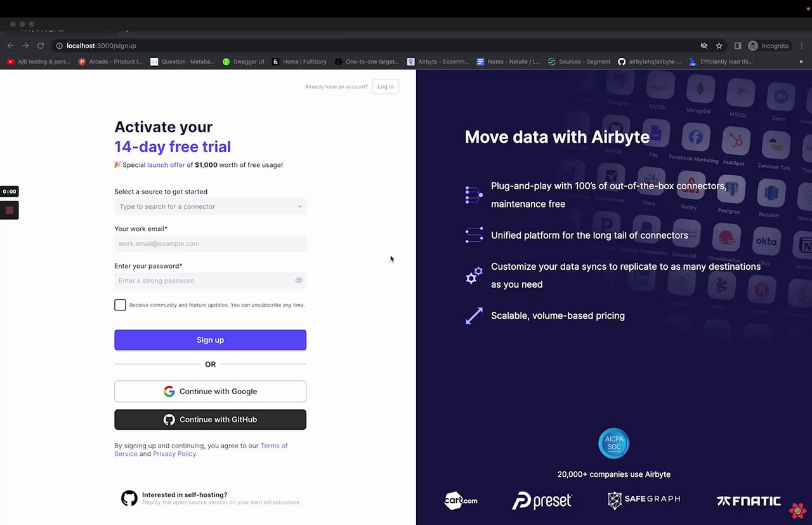Click the browser forward arrow
The width and height of the screenshot is (812, 525).
pos(25,46)
